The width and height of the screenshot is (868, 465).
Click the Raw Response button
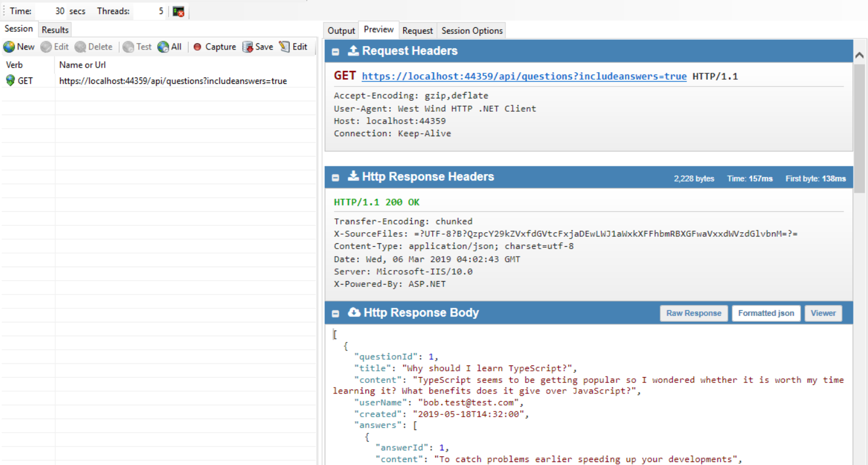693,313
